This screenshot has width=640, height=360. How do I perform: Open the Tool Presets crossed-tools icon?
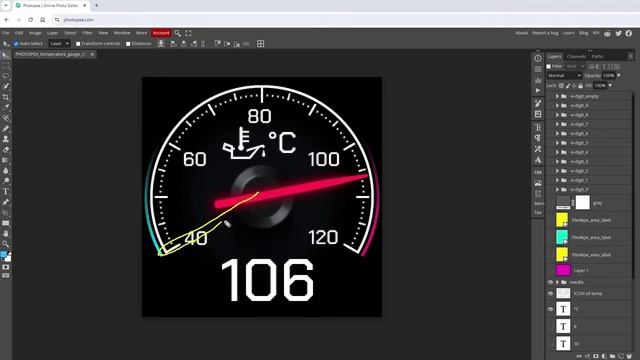[x=538, y=149]
